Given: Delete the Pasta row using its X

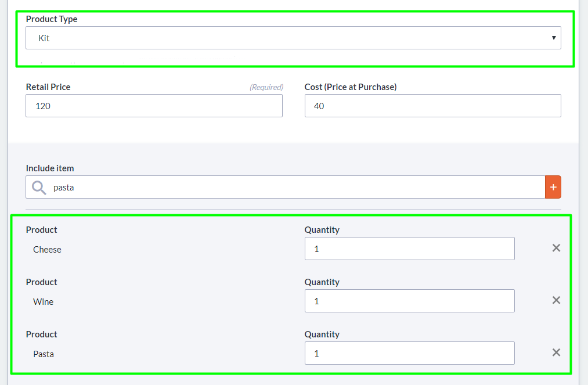Looking at the screenshot, I should click(x=556, y=352).
